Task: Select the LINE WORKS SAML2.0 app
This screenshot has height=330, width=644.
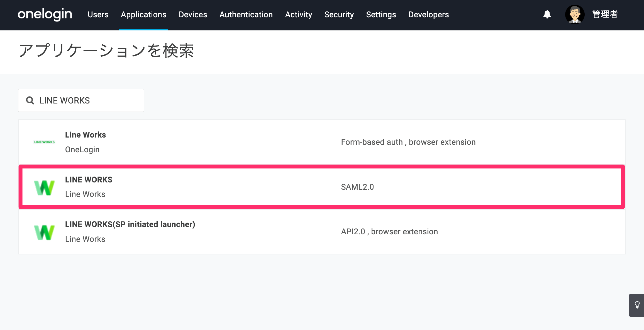Action: (x=322, y=187)
